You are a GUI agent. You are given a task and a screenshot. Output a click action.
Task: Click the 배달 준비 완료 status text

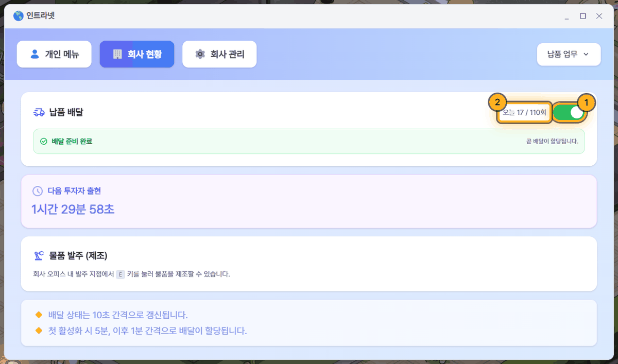pos(72,141)
